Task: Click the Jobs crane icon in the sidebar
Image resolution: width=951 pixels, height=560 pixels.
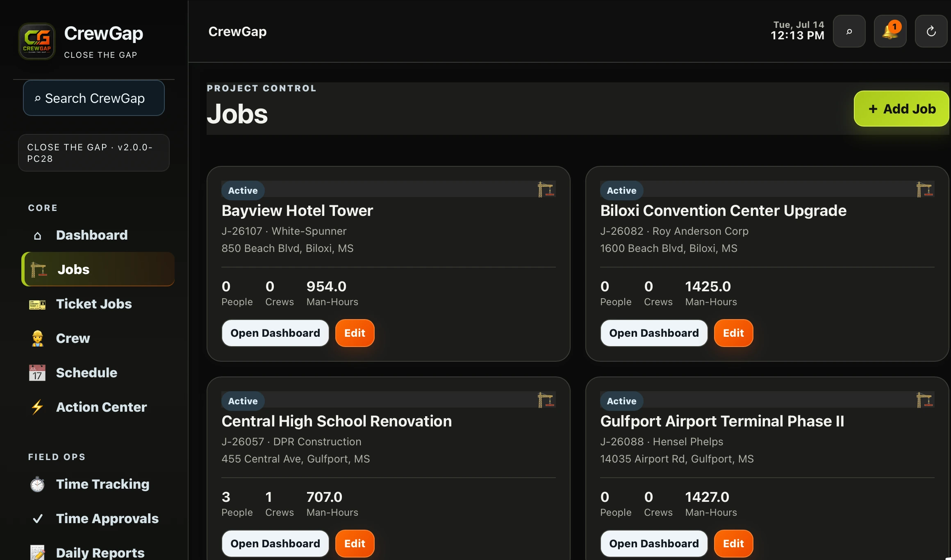Action: pyautogui.click(x=39, y=270)
